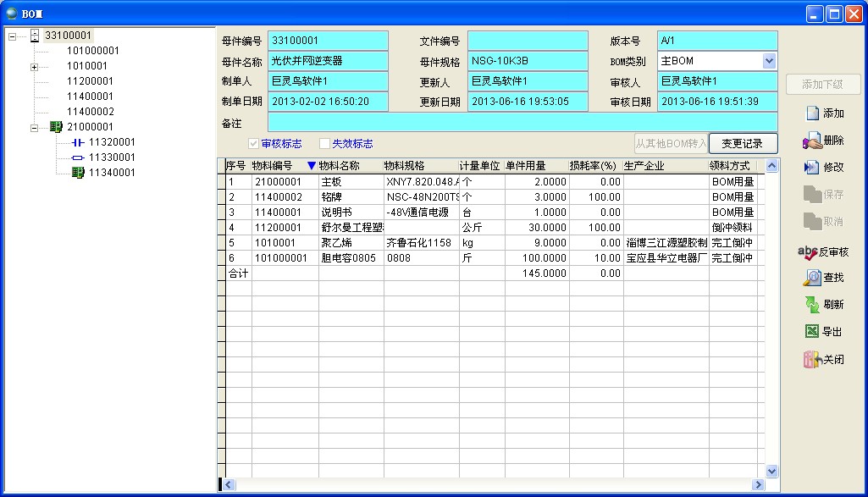This screenshot has width=868, height=497.
Task: Click the 查找 (Search) icon button
Action: 812,278
